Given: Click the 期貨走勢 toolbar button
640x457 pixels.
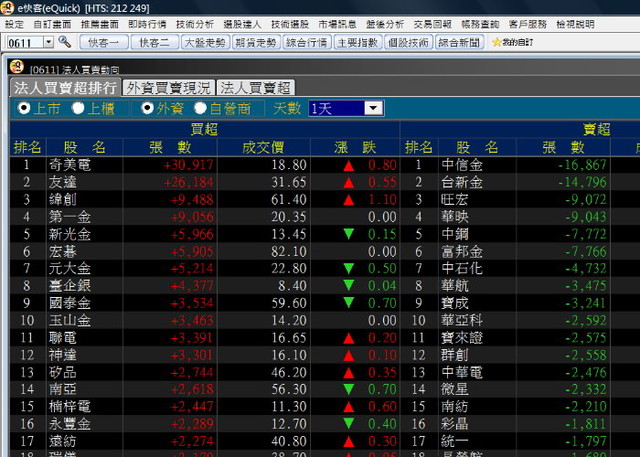Looking at the screenshot, I should (256, 42).
